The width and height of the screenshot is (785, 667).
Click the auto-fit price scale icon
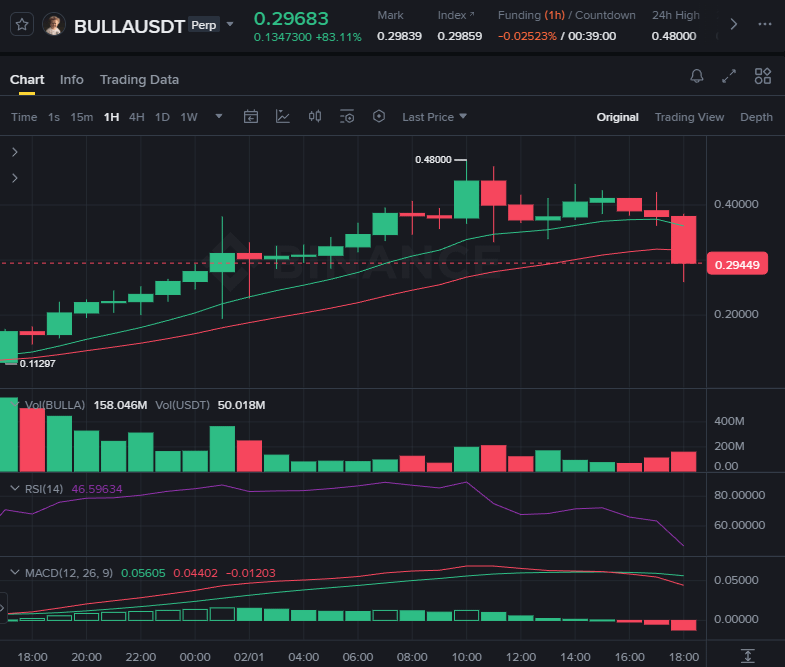pyautogui.click(x=747, y=656)
